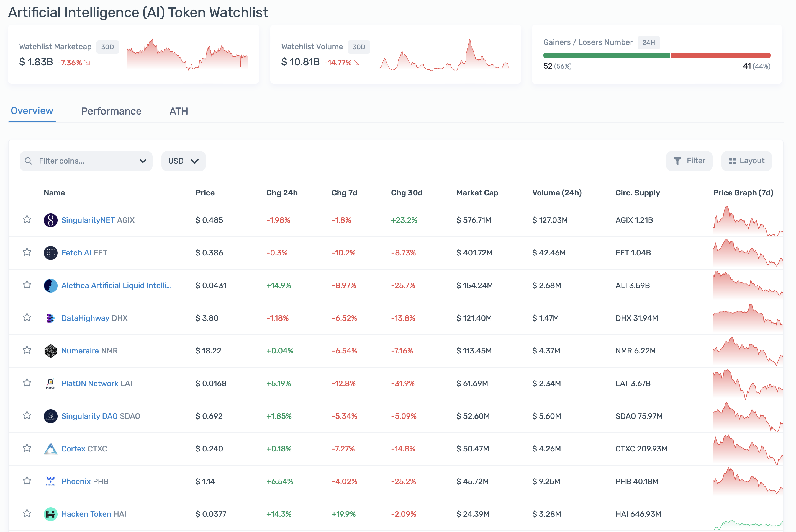This screenshot has height=532, width=796.
Task: Sort table by Circ. Supply column
Action: point(638,193)
